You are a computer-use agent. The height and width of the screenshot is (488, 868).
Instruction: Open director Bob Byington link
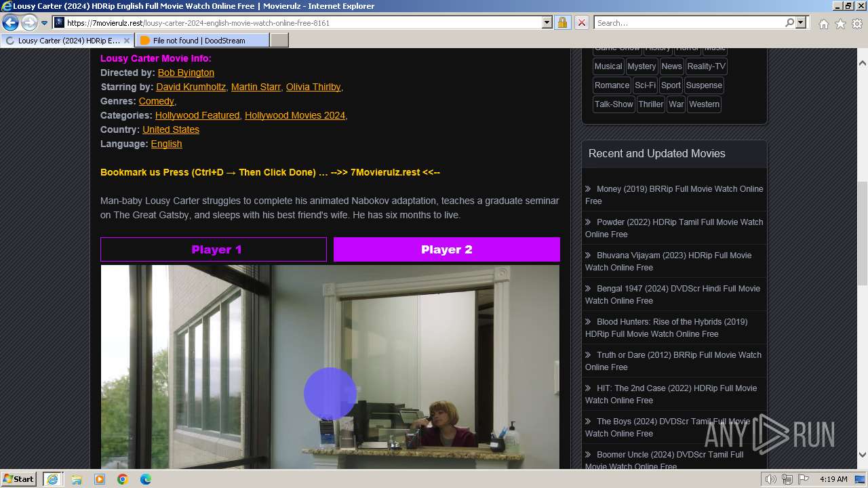click(x=186, y=73)
